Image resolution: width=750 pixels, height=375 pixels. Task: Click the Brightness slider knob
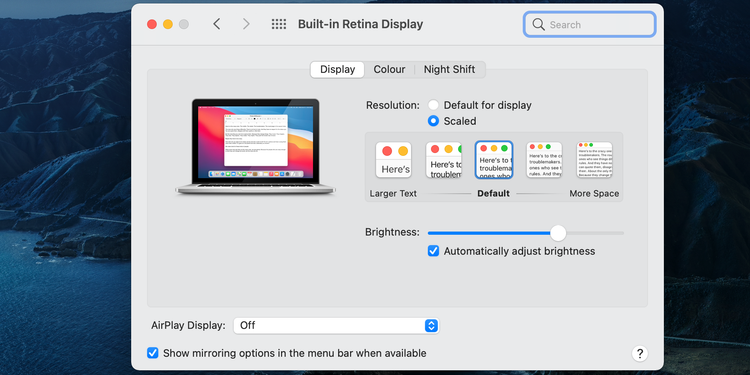[558, 233]
